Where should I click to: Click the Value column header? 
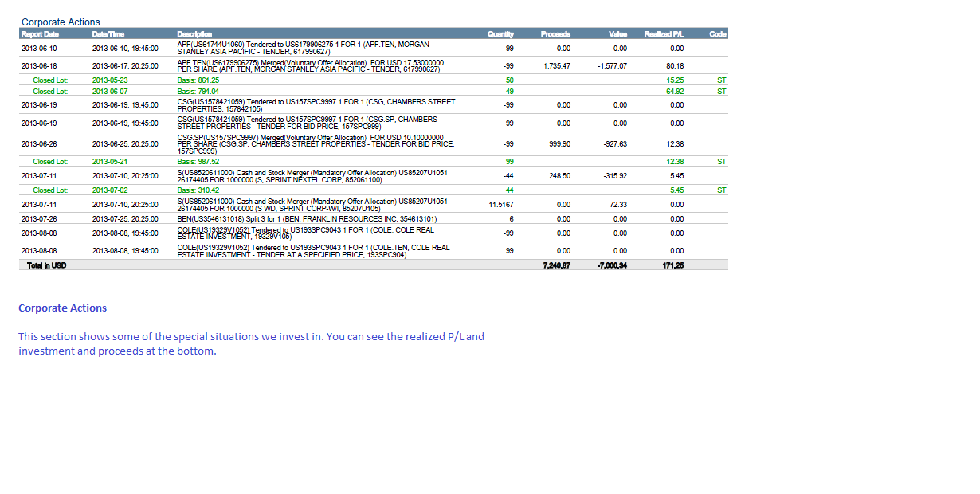coord(617,34)
